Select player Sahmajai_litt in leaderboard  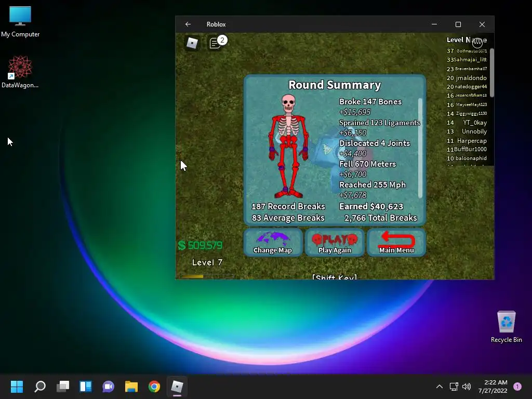point(467,60)
